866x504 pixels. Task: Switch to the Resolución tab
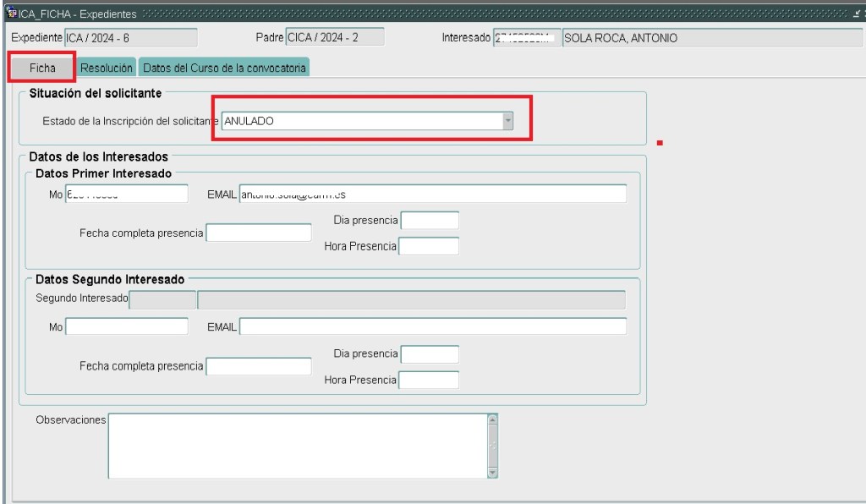107,68
